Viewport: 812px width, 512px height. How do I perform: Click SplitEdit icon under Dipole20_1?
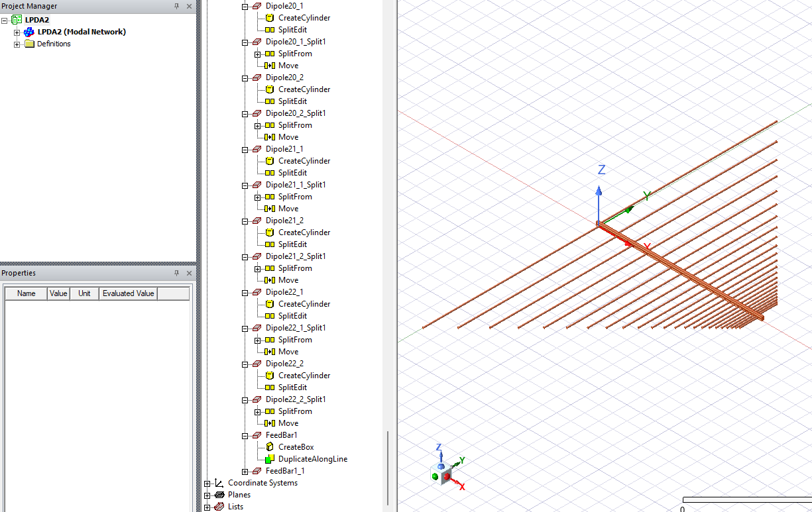[270, 30]
